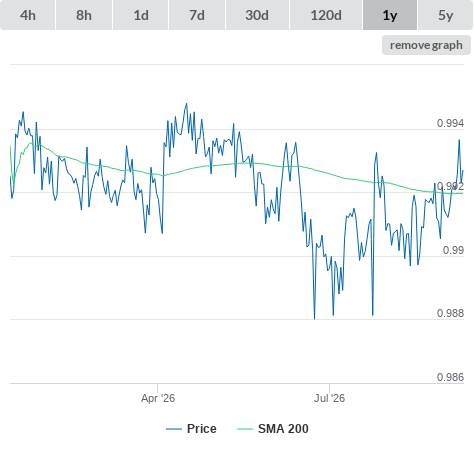Open the 7d time range view
Image resolution: width=474 pixels, height=455 pixels.
point(197,15)
